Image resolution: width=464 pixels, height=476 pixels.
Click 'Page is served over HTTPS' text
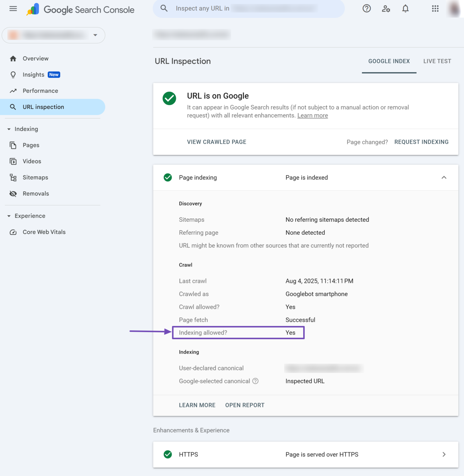(322, 454)
